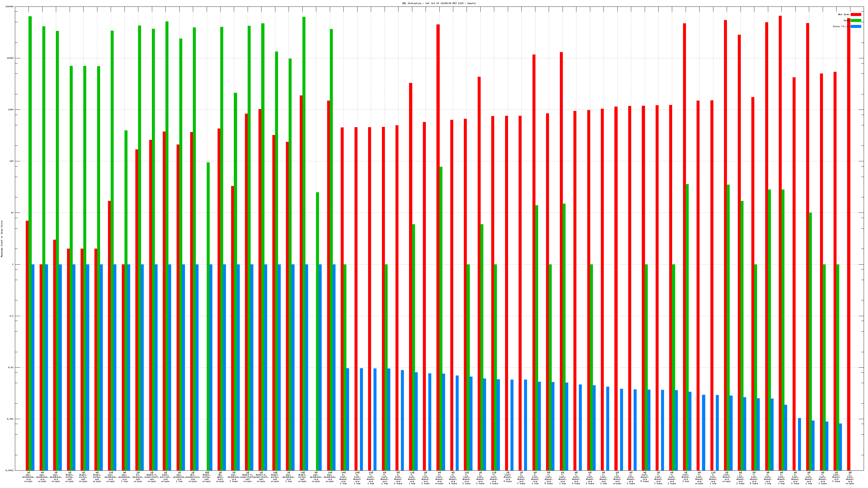Click the 0.01 tick on the y-axis
The image size is (868, 488).
11,367
